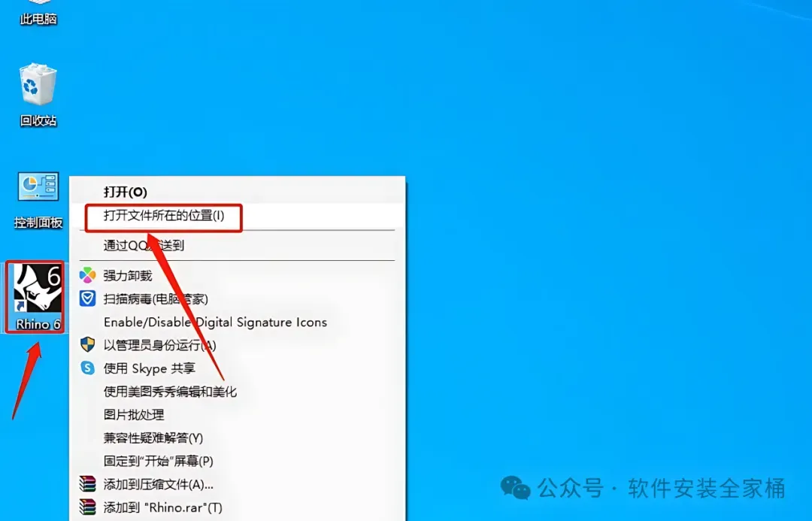Choose 固定到"开始"屏幕(P)
This screenshot has height=521, width=812.
[x=237, y=461]
